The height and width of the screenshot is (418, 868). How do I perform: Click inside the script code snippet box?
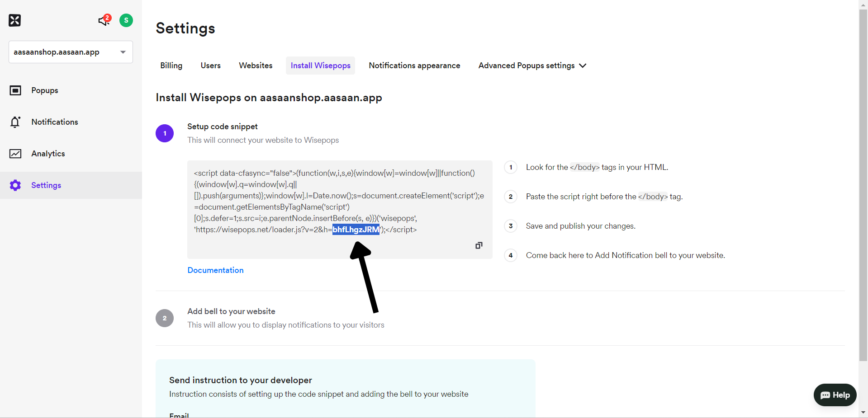340,210
